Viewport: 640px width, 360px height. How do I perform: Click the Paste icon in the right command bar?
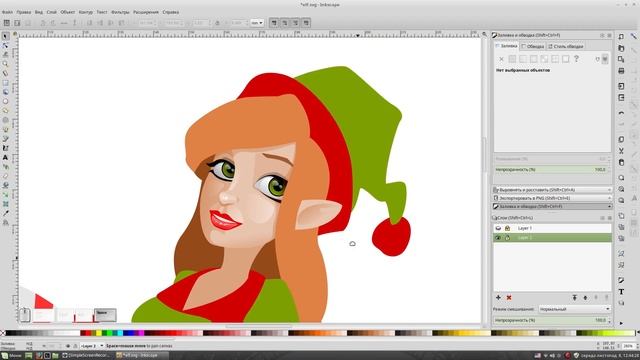coord(621,162)
